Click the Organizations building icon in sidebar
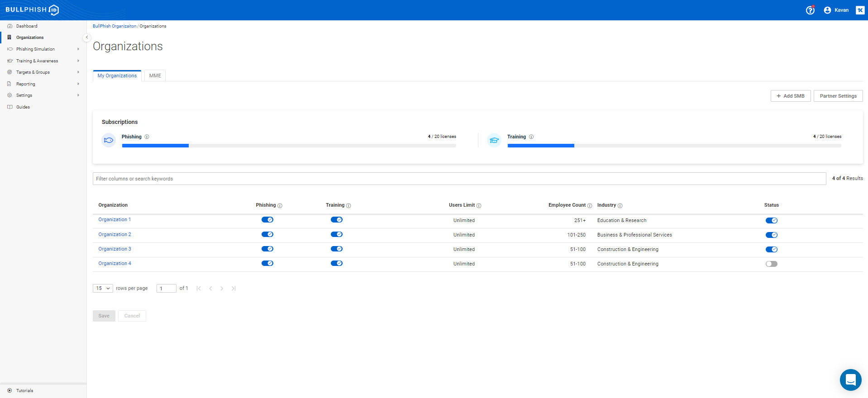 (10, 38)
